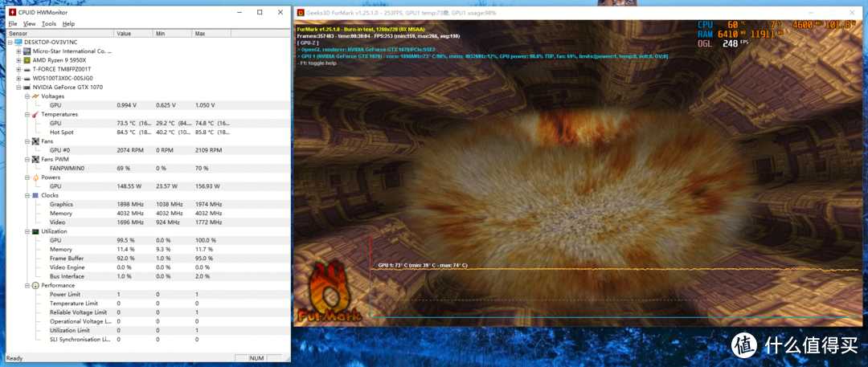Select the Hot Spot temperature row

coord(61,133)
